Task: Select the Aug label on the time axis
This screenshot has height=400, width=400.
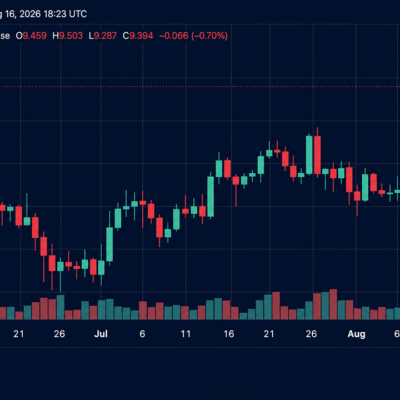Action: click(356, 334)
